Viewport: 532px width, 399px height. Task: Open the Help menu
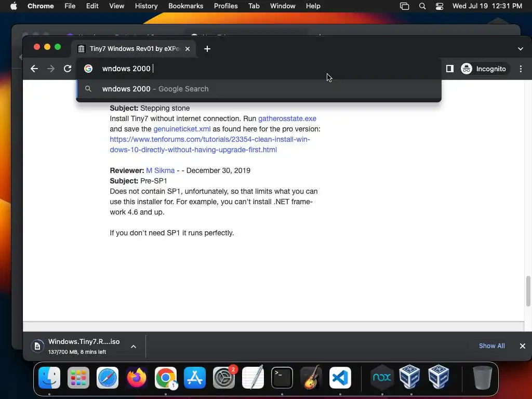313,6
